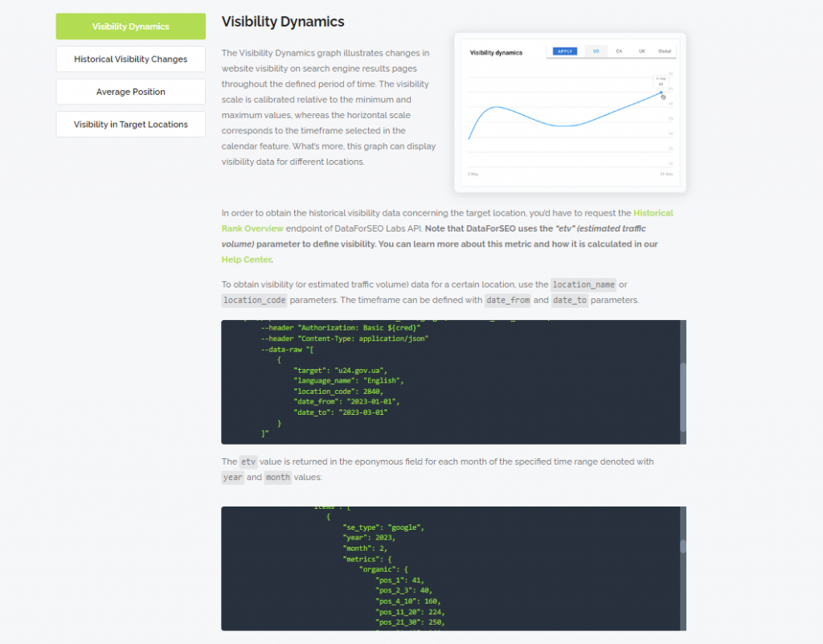Visit the Help Center link
This screenshot has height=644, width=823.
(x=246, y=260)
